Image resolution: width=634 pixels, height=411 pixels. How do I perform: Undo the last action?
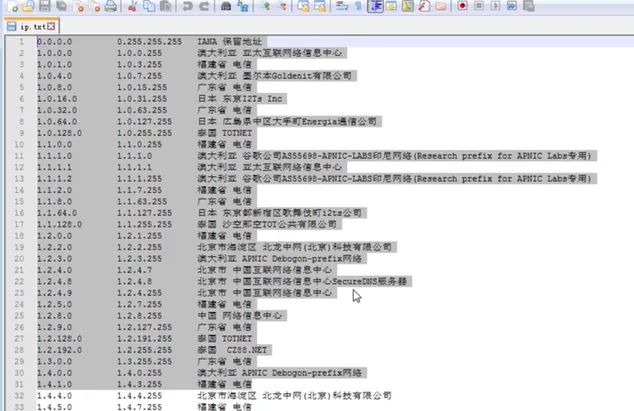[x=187, y=6]
